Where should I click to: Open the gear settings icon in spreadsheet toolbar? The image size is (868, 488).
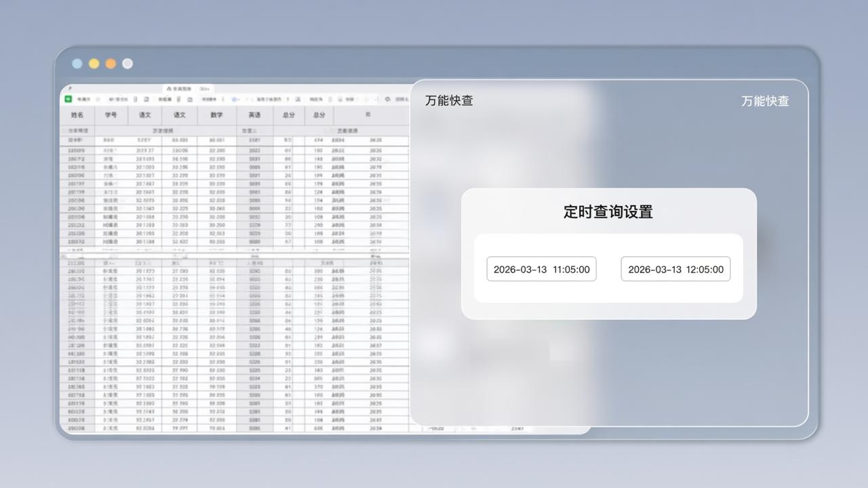point(387,99)
